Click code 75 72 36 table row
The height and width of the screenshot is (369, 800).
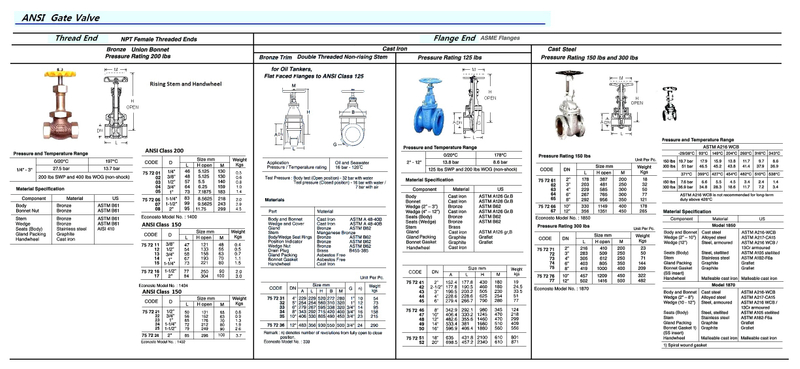click(x=323, y=325)
